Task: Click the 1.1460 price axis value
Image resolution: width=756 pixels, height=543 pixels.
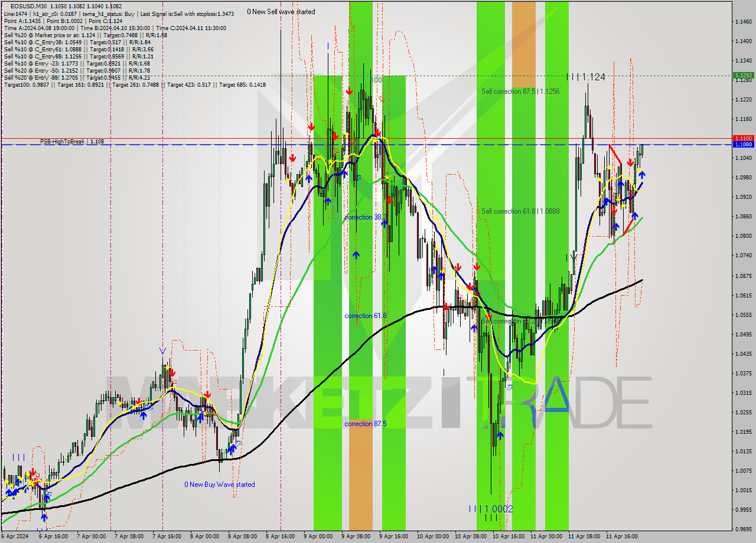Action: coord(743,22)
